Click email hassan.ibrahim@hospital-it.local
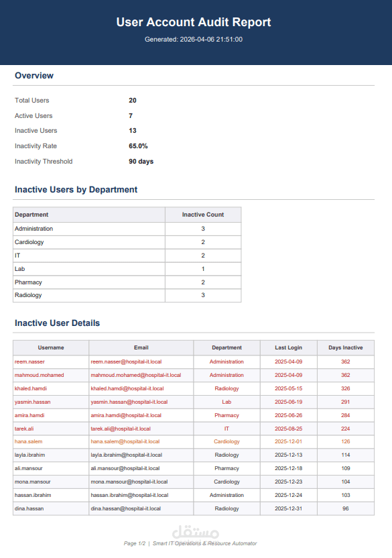Image resolution: width=392 pixels, height=558 pixels. tap(129, 495)
